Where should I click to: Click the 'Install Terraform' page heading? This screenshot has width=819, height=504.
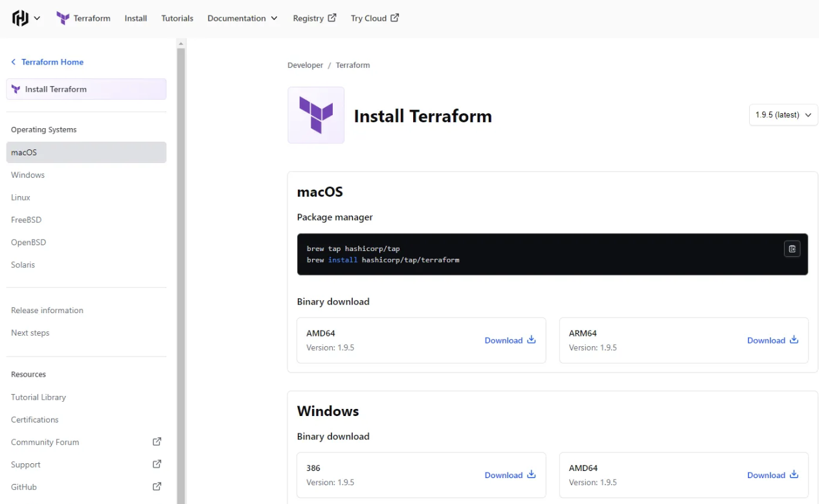point(423,116)
